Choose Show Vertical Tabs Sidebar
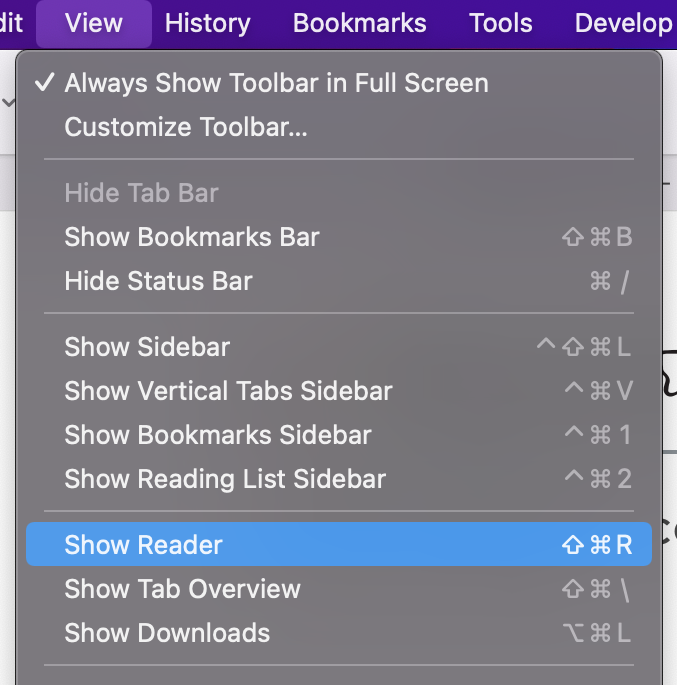The height and width of the screenshot is (685, 677). (x=339, y=391)
